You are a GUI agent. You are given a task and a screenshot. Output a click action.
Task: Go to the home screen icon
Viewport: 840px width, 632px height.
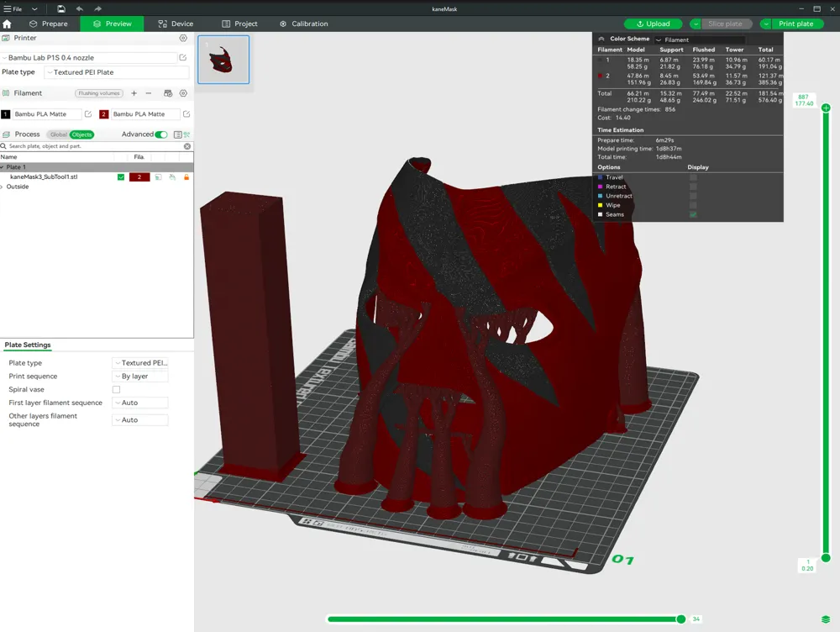click(x=7, y=24)
